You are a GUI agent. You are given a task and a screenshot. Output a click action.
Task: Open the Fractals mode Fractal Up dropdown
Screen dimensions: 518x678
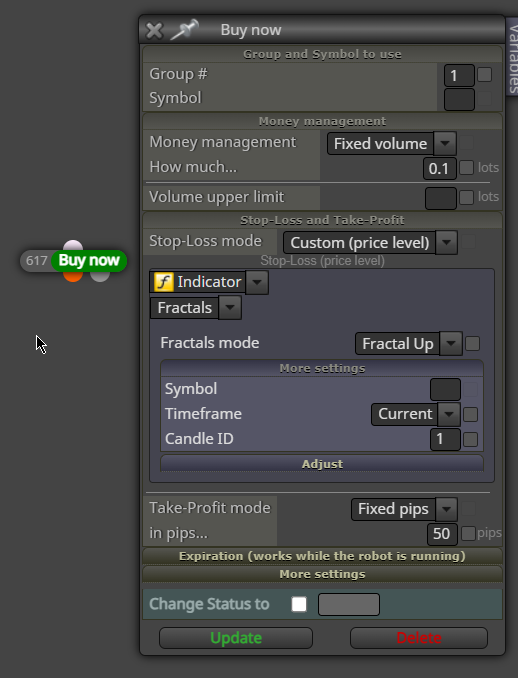(x=409, y=344)
